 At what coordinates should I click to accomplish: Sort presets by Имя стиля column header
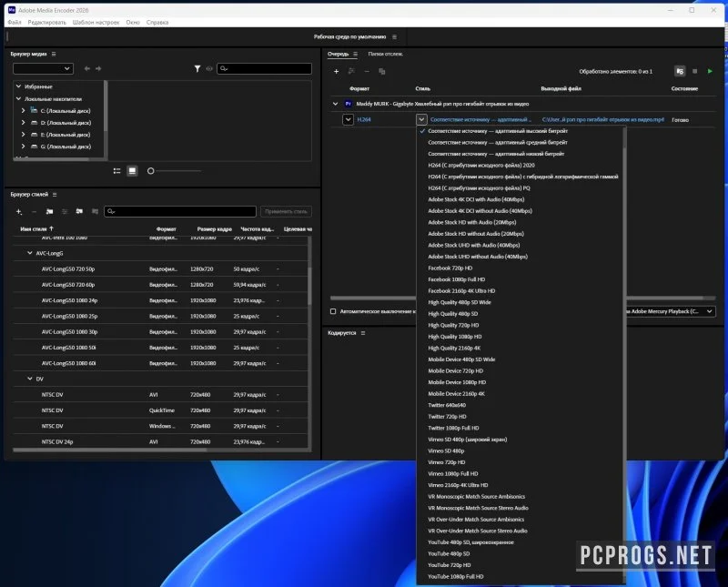[x=36, y=229]
